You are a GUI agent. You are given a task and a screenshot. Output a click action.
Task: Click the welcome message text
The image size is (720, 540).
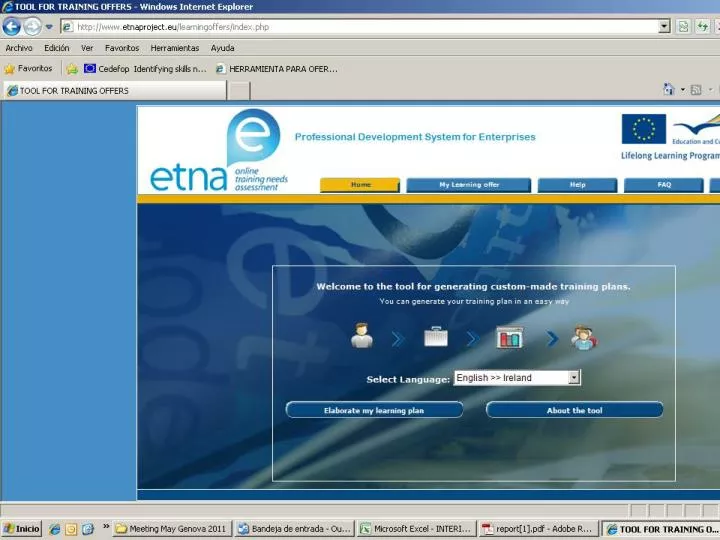coord(473,287)
